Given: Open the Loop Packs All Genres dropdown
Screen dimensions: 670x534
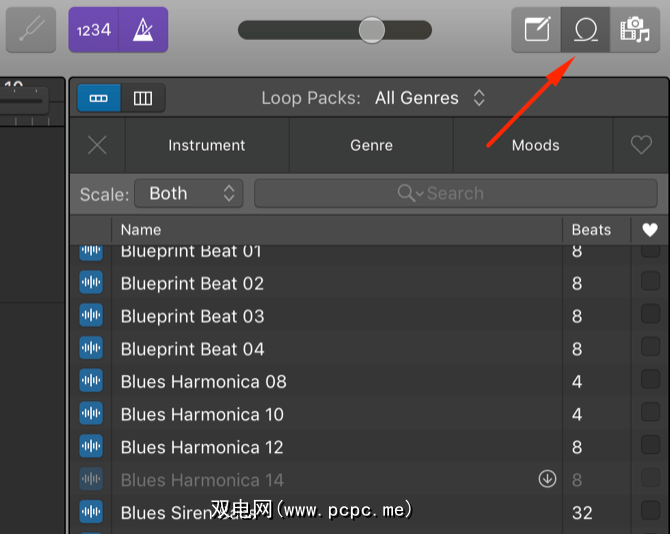Looking at the screenshot, I should 430,98.
